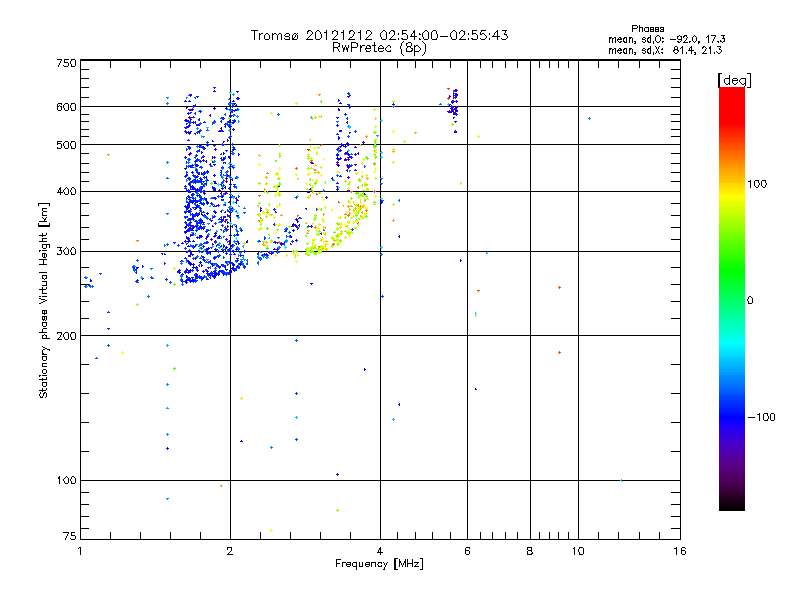Screen dimensions: 800x600
Task: Click the 'Frequency [MHz]' x-axis label
Action: coord(379,564)
